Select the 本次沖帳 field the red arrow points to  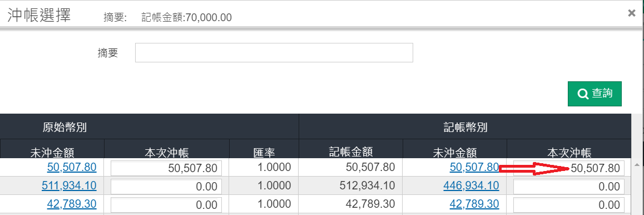point(569,168)
